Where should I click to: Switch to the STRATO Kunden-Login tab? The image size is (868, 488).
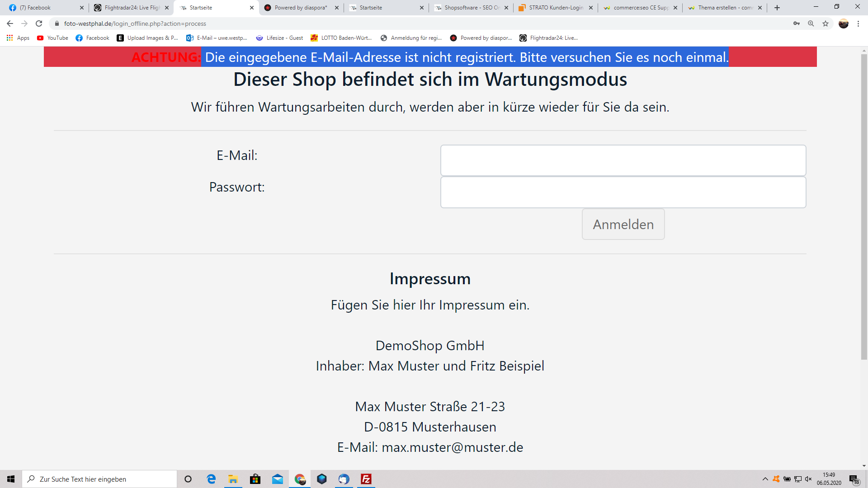[x=555, y=8]
